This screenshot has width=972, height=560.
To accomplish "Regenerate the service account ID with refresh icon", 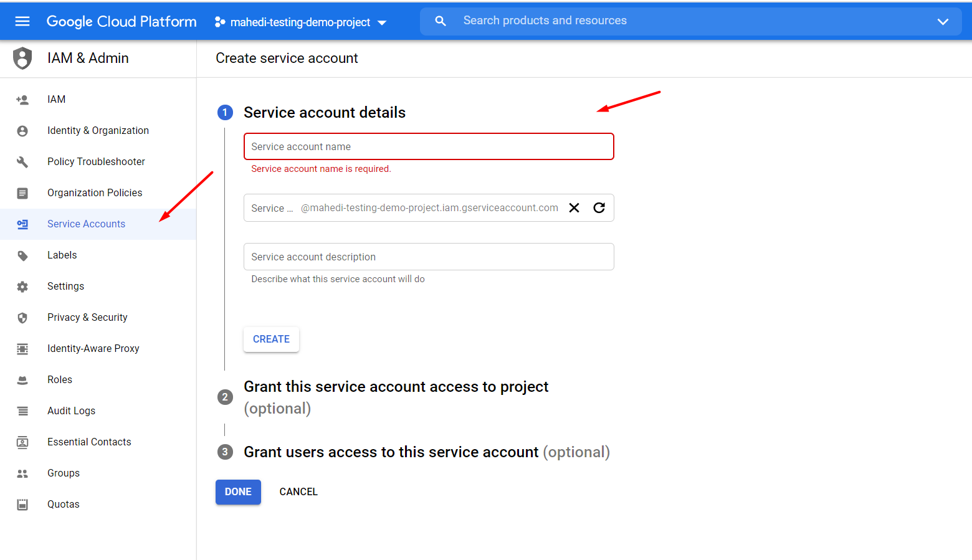I will pos(599,207).
